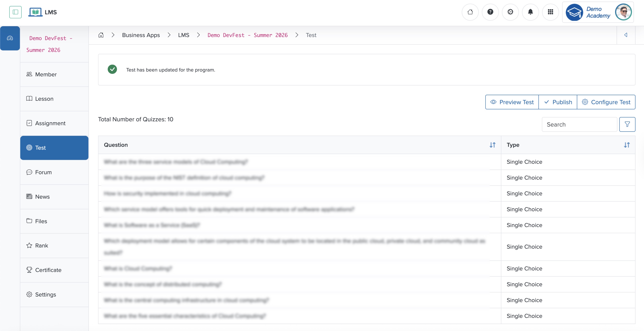Collapse the breadcrumb bar with the arrow

point(626,35)
